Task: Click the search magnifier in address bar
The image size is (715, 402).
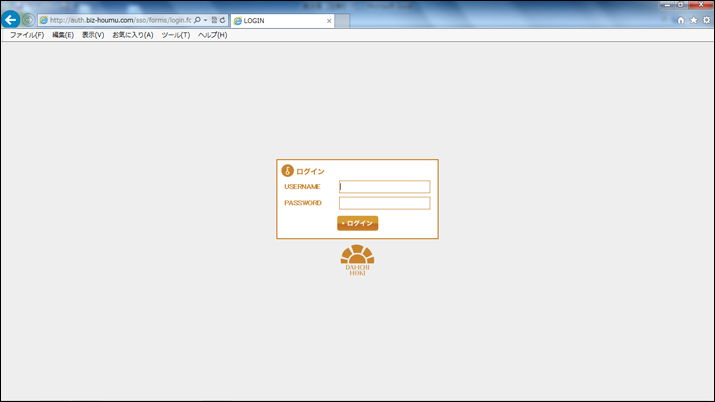Action: click(197, 20)
